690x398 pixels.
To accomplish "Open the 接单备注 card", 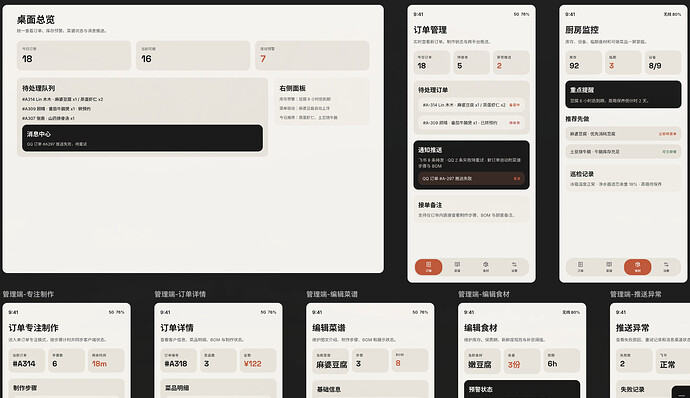I will (471, 210).
